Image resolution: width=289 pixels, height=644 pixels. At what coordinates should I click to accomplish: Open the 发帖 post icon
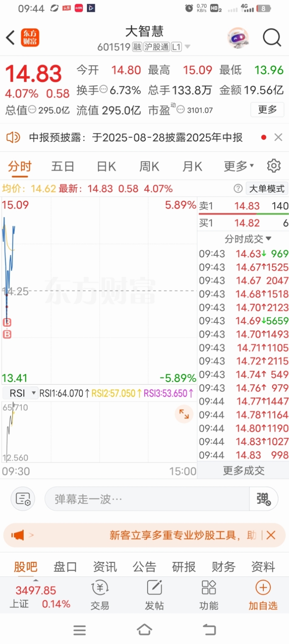tap(154, 595)
